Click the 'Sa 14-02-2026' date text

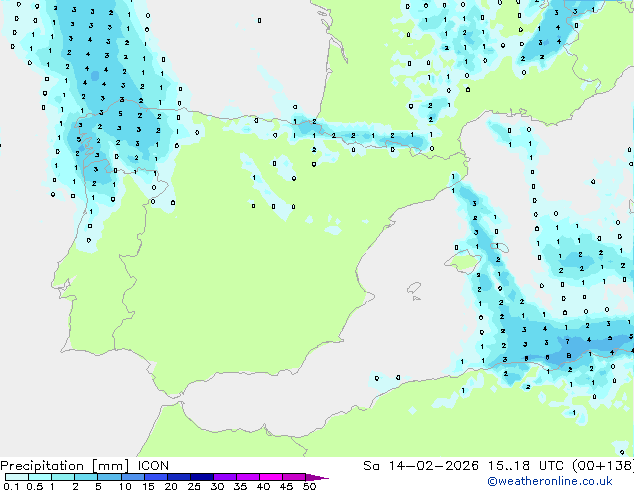pos(421,466)
